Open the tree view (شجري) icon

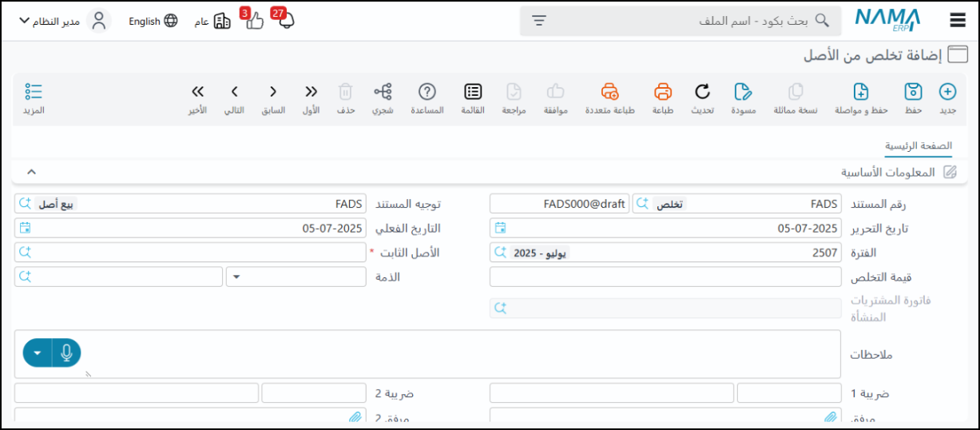[x=383, y=92]
